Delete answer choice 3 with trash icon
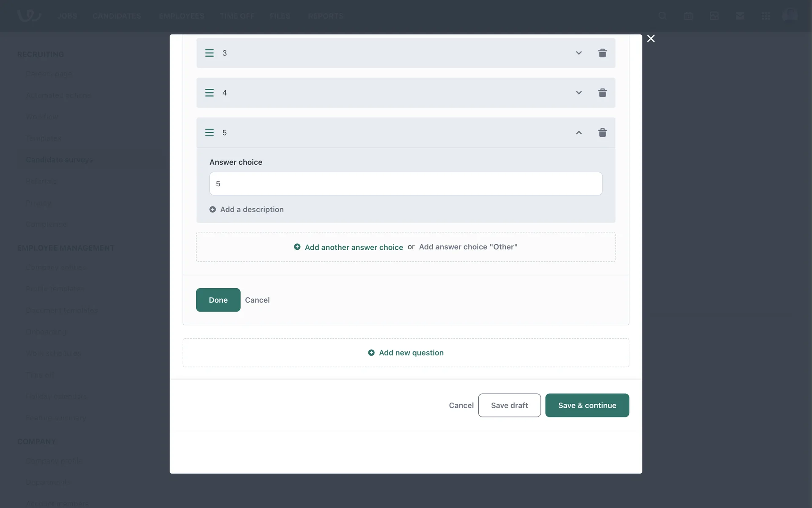This screenshot has height=508, width=812. [x=602, y=53]
